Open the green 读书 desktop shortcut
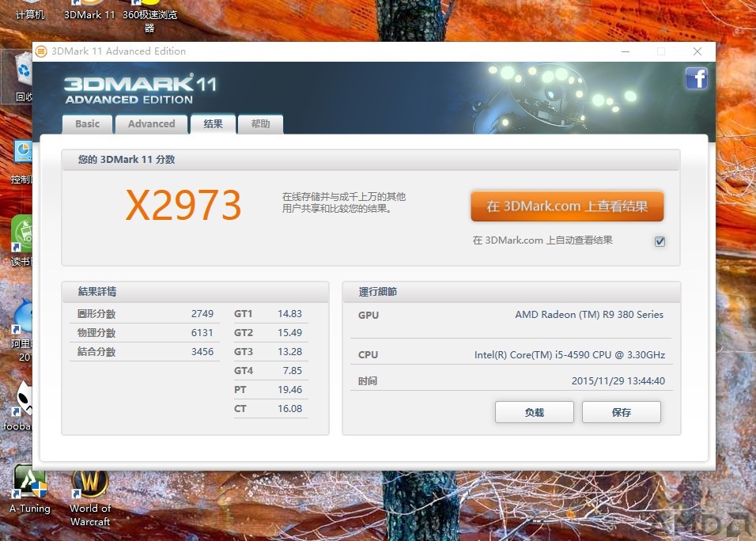The image size is (756, 541). [21, 240]
